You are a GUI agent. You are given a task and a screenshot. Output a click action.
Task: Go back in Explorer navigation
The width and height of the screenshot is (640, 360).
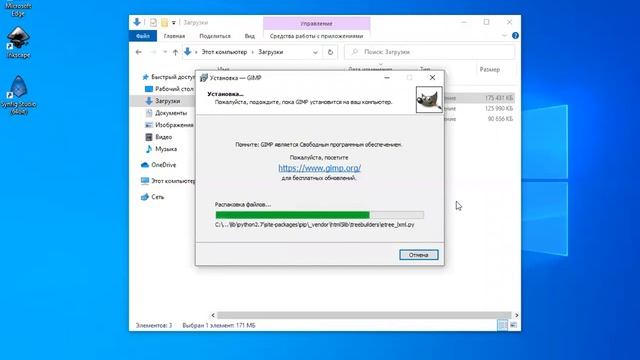139,52
